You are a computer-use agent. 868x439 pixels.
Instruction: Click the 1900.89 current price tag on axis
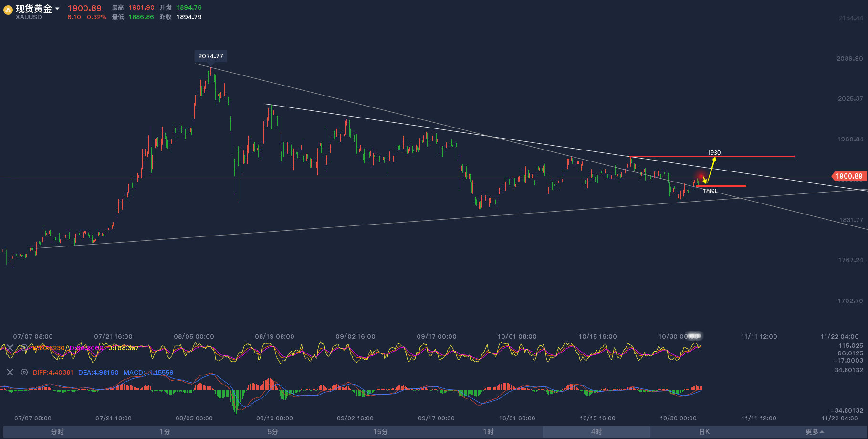pyautogui.click(x=849, y=176)
